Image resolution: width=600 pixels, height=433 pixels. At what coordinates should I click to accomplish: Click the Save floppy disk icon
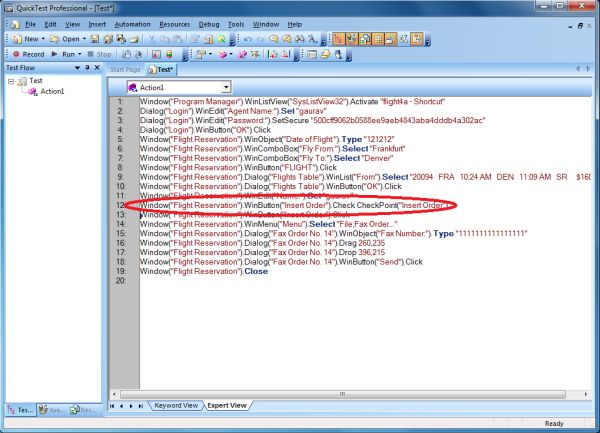[x=95, y=39]
